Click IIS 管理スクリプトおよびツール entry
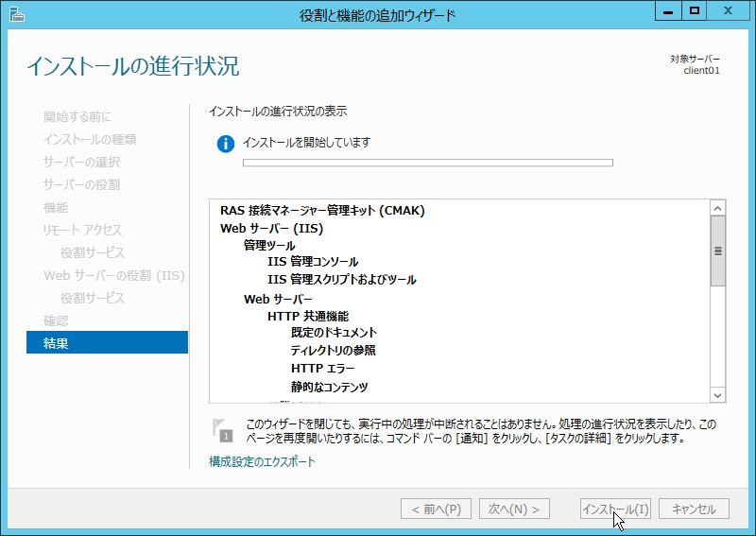 342,280
